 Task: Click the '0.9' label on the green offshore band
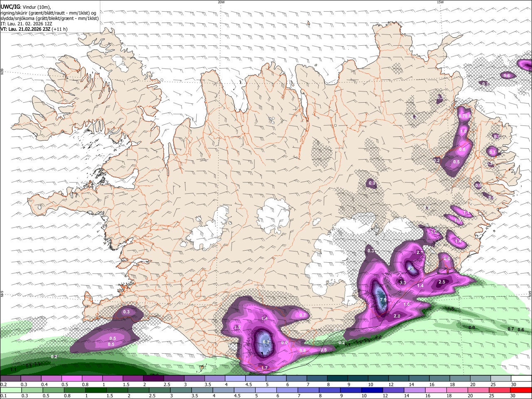click(x=472, y=328)
